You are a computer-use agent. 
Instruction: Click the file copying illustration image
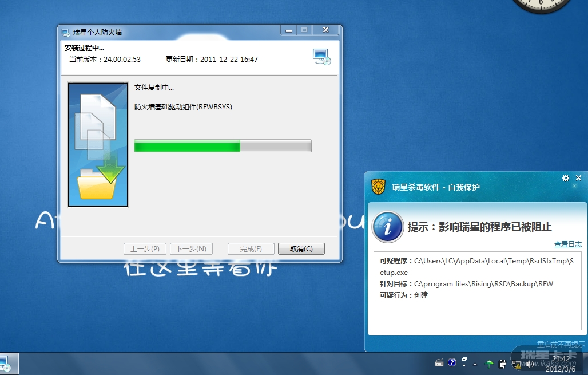(98, 144)
